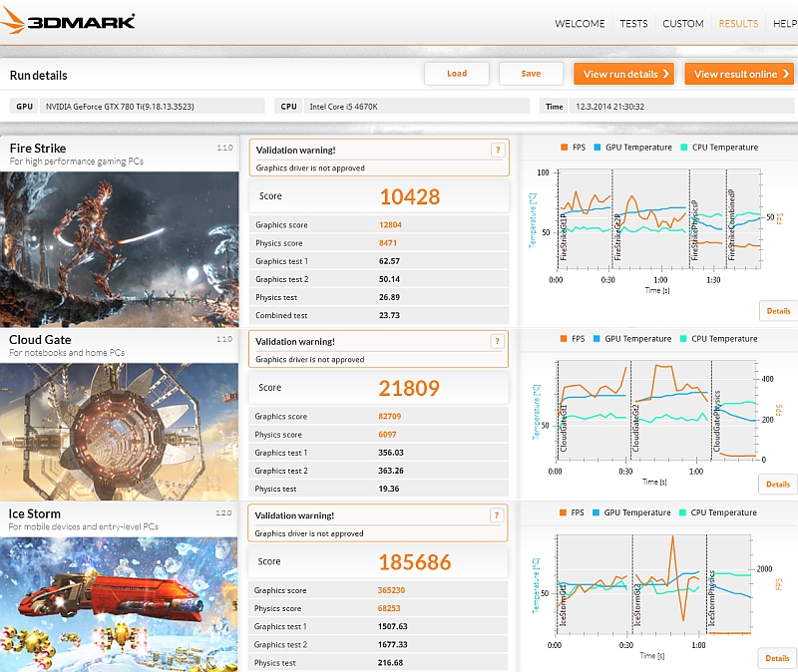This screenshot has width=798, height=672.
Task: Click Fire Strike Graphics test 2 value 50.14
Action: pyautogui.click(x=389, y=279)
